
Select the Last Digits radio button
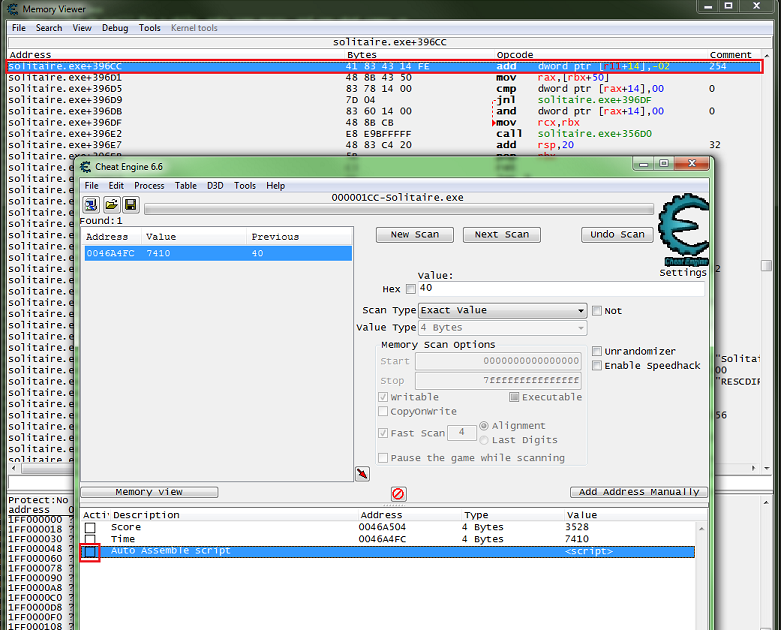pyautogui.click(x=484, y=440)
